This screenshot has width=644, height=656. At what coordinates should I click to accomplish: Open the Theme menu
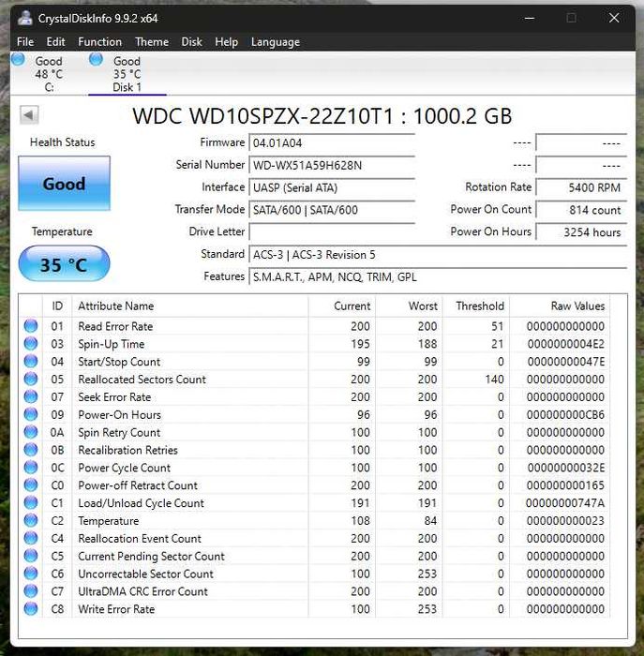pyautogui.click(x=152, y=42)
